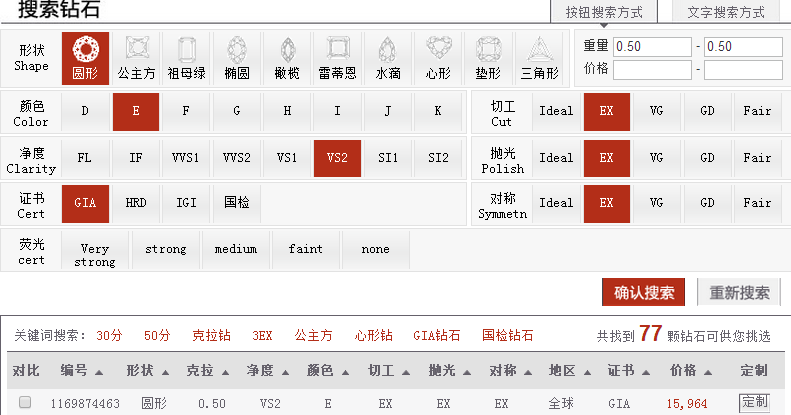Switch to 文字搜索方式 tab

[725, 12]
